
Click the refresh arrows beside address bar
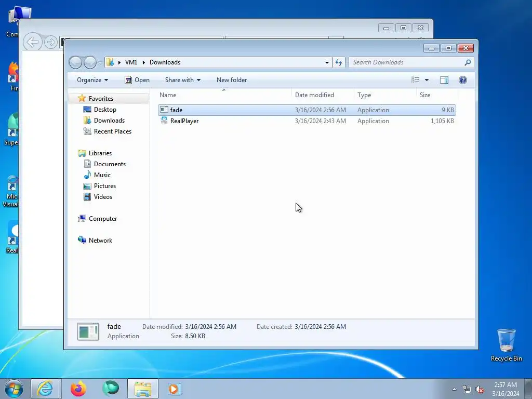pos(339,62)
